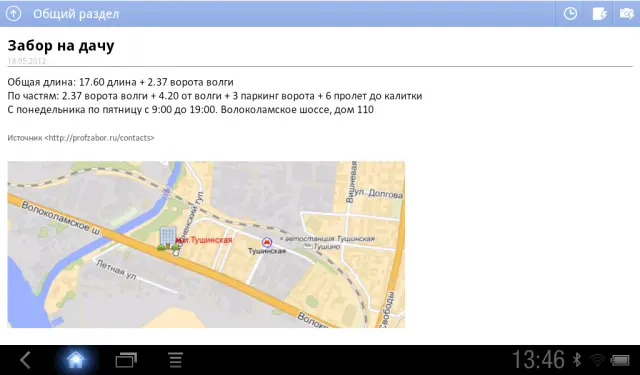Viewport: 640px width, 375px height.
Task: Select the note title 'Забор на дачу'
Action: [61, 45]
